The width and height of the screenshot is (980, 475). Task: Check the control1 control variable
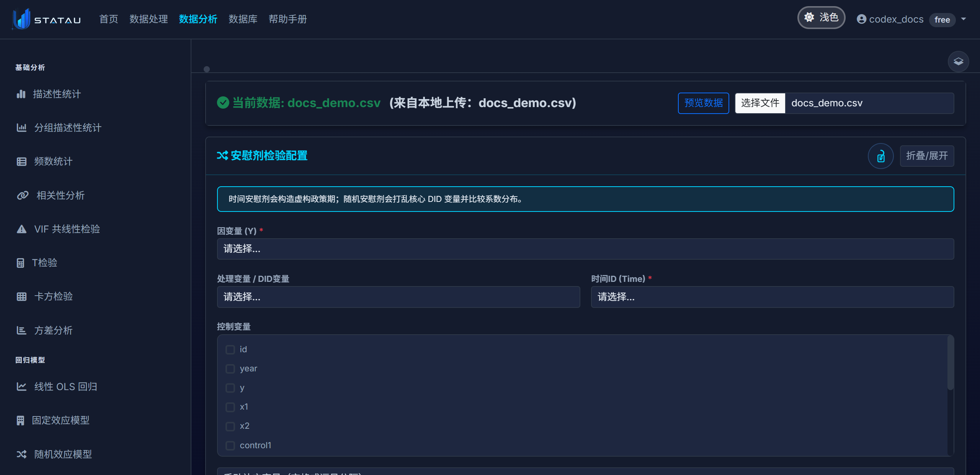(230, 446)
